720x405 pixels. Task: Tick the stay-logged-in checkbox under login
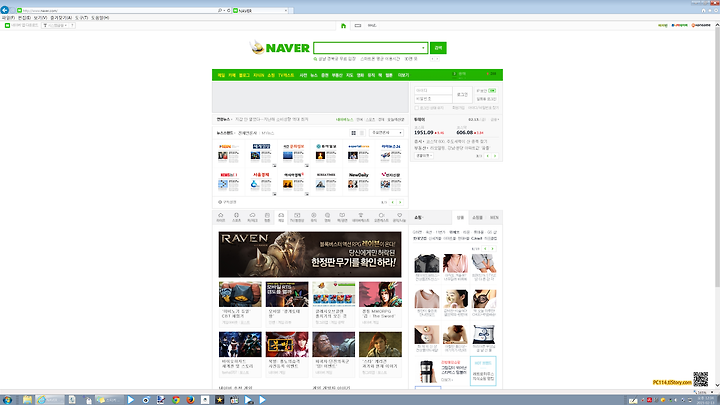pos(416,108)
